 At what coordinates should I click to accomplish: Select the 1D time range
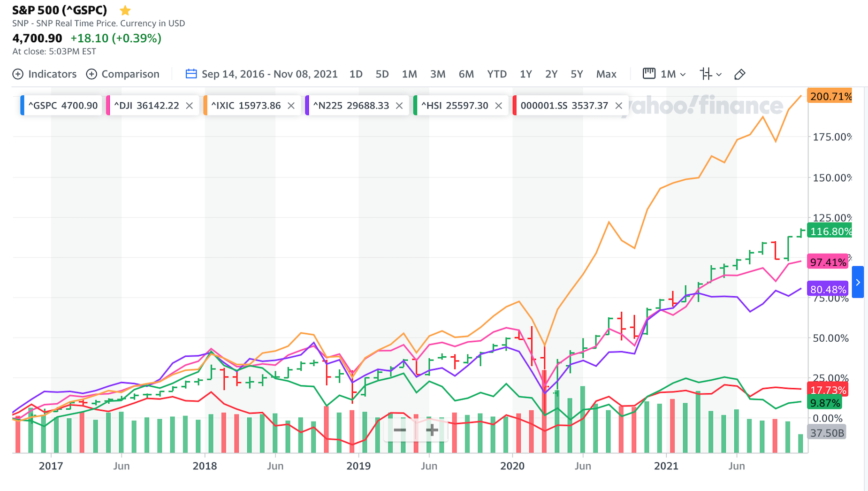(x=356, y=74)
